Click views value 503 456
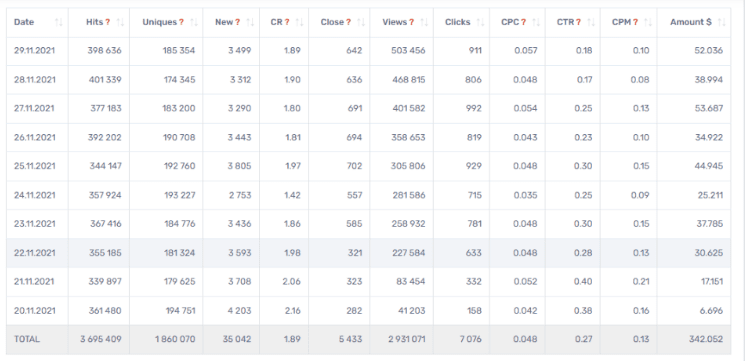 [408, 51]
